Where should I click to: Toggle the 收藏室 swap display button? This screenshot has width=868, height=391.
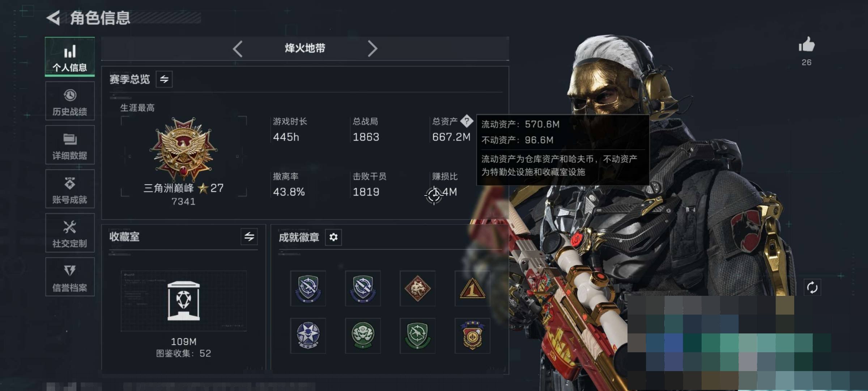249,237
